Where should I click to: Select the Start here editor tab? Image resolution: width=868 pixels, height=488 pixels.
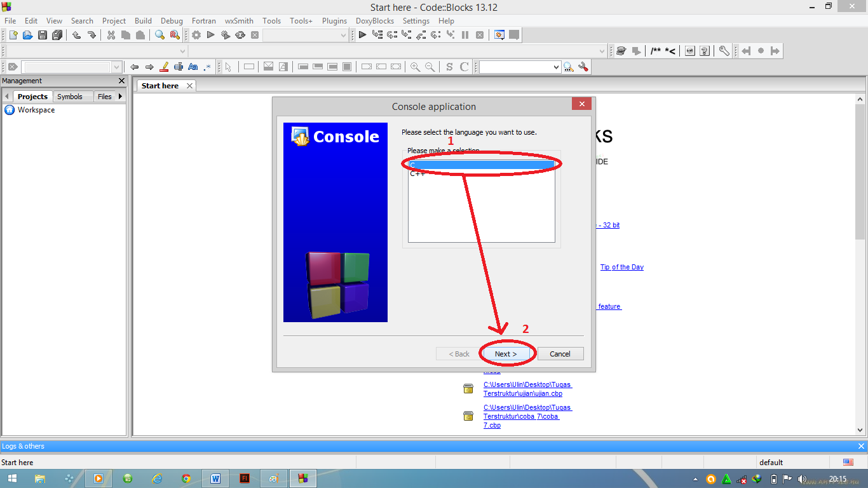pos(160,86)
